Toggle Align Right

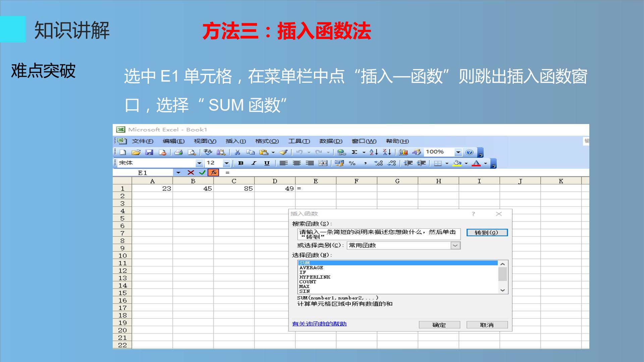(x=310, y=163)
